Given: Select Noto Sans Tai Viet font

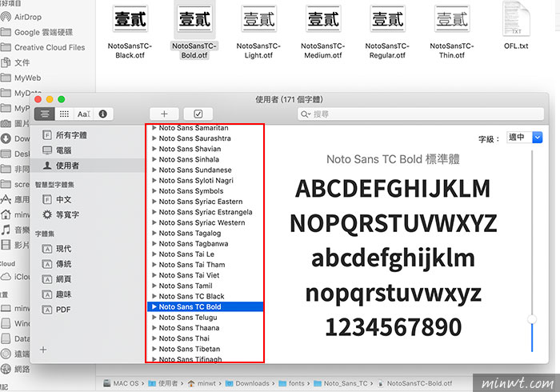Looking at the screenshot, I should (x=189, y=275).
